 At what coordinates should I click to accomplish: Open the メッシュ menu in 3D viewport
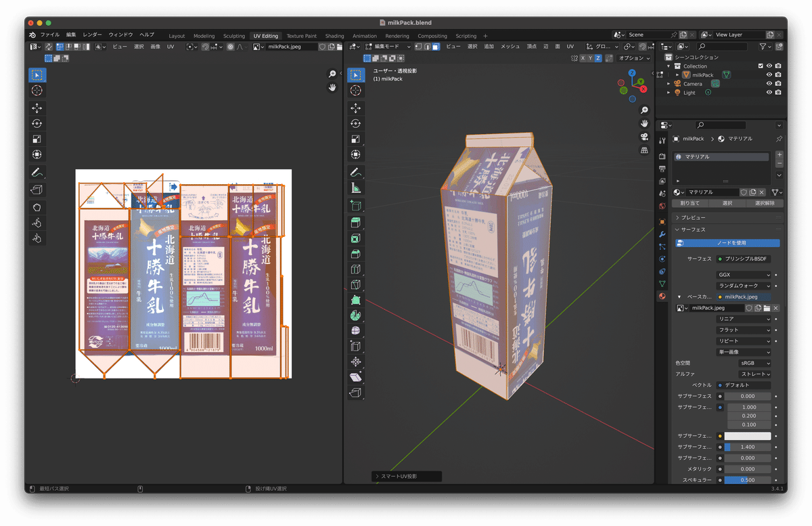click(x=510, y=47)
